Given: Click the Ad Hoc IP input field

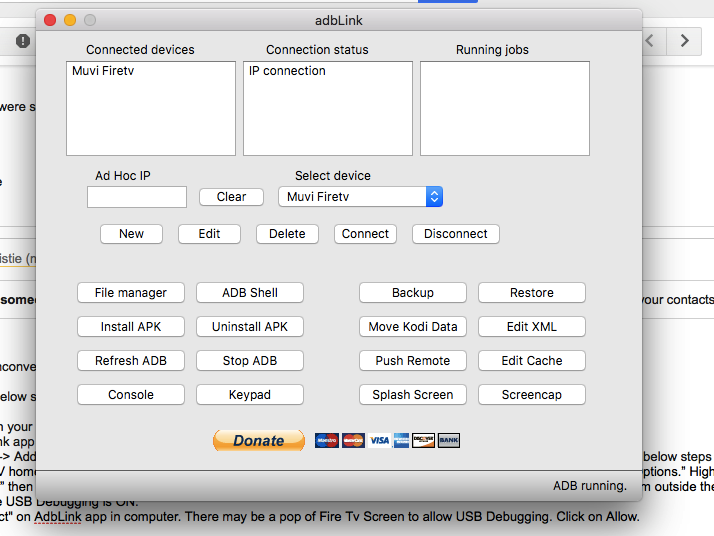Looking at the screenshot, I should (137, 197).
